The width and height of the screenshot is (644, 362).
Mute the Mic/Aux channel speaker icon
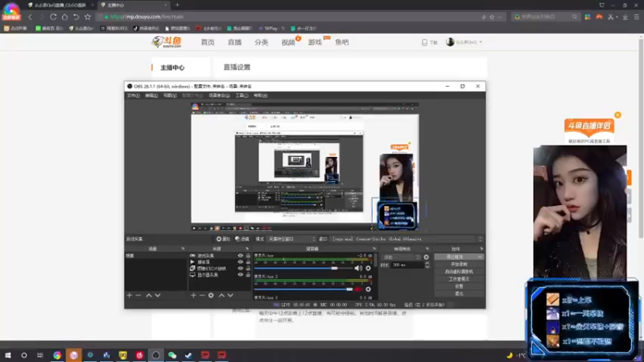358,268
